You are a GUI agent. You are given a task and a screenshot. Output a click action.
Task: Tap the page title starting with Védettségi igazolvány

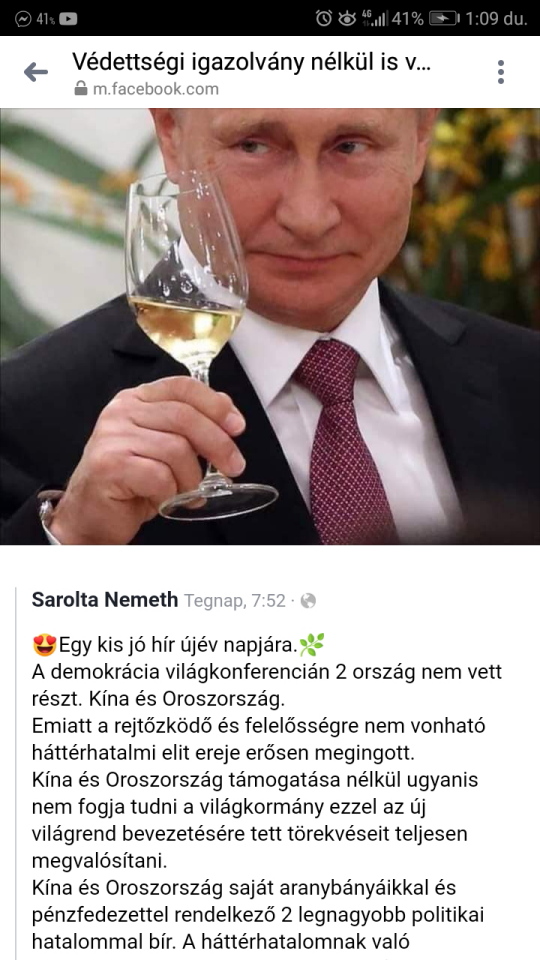[251, 61]
